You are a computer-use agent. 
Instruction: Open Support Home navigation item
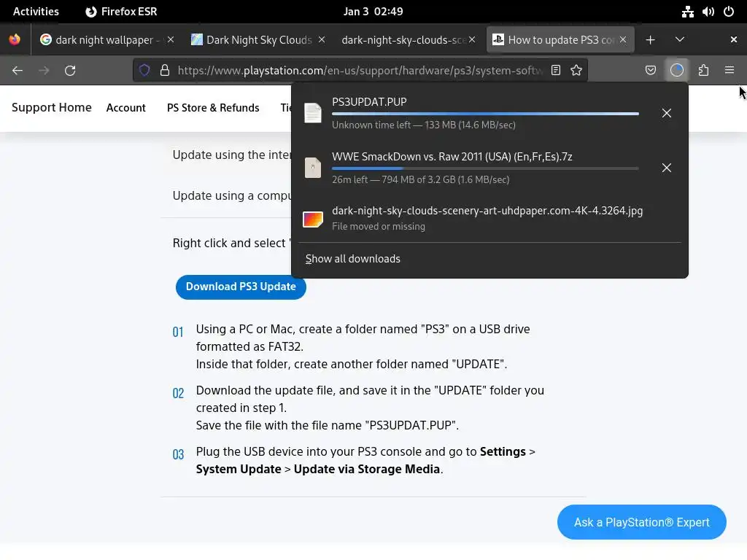point(52,108)
